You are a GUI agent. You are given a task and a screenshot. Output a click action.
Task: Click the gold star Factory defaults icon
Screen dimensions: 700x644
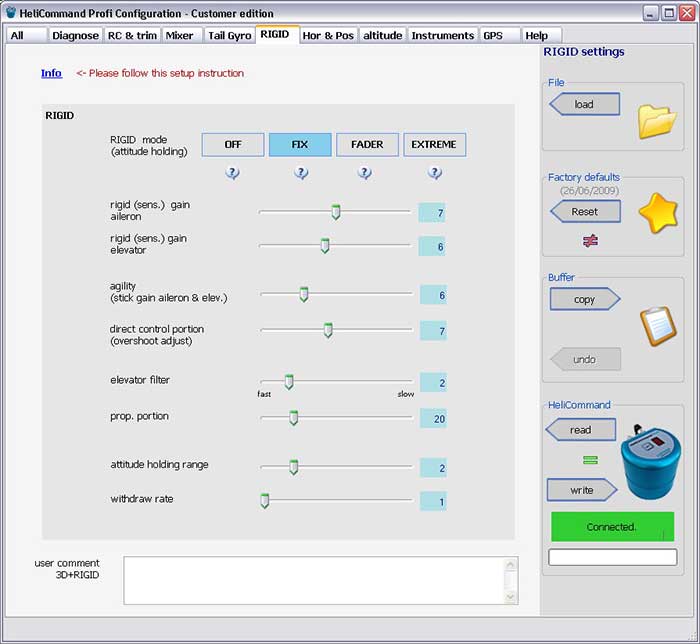point(658,213)
